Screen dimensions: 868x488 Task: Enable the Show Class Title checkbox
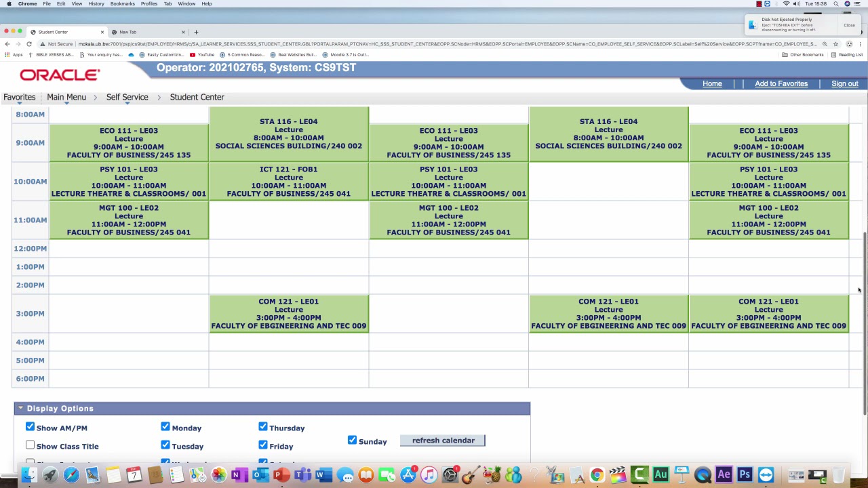tap(30, 445)
